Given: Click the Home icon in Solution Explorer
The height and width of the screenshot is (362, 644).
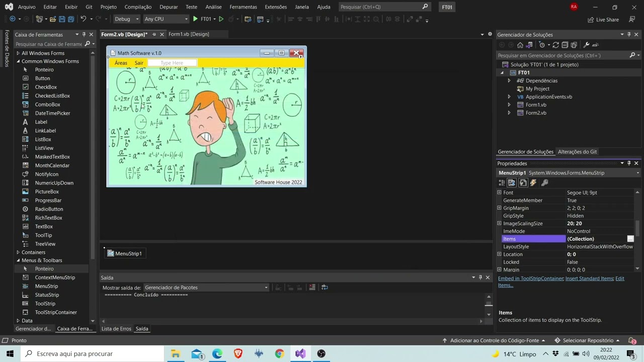Looking at the screenshot, I should [x=520, y=45].
